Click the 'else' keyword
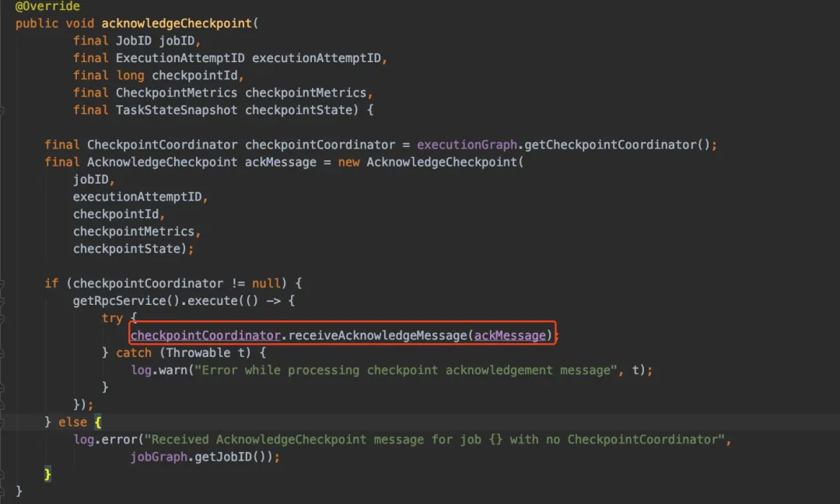Screen dimensions: 840x504 [x=72, y=422]
